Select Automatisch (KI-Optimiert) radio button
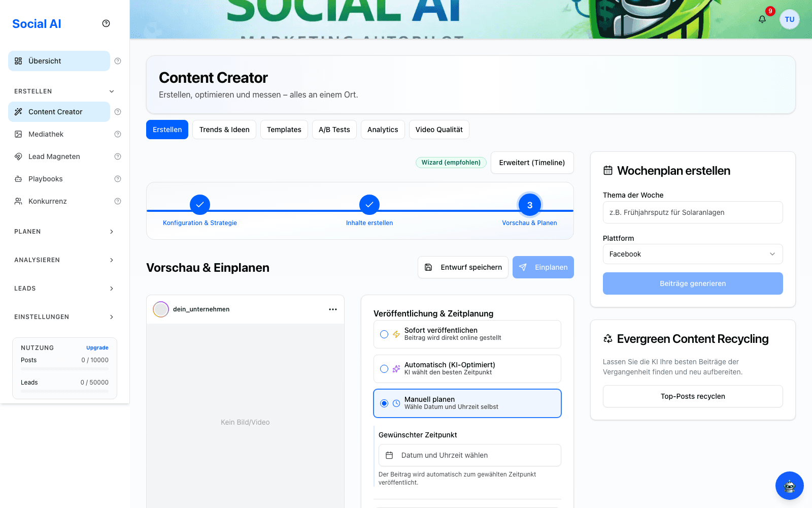Viewport: 812px width, 508px height. point(384,369)
